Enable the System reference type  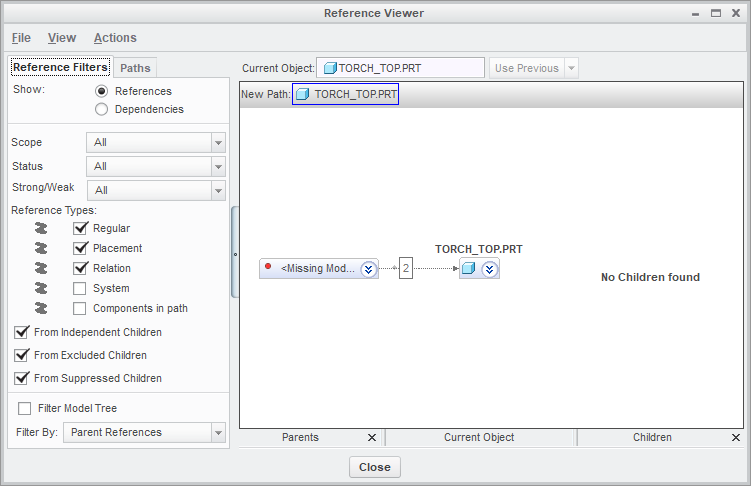pos(80,288)
